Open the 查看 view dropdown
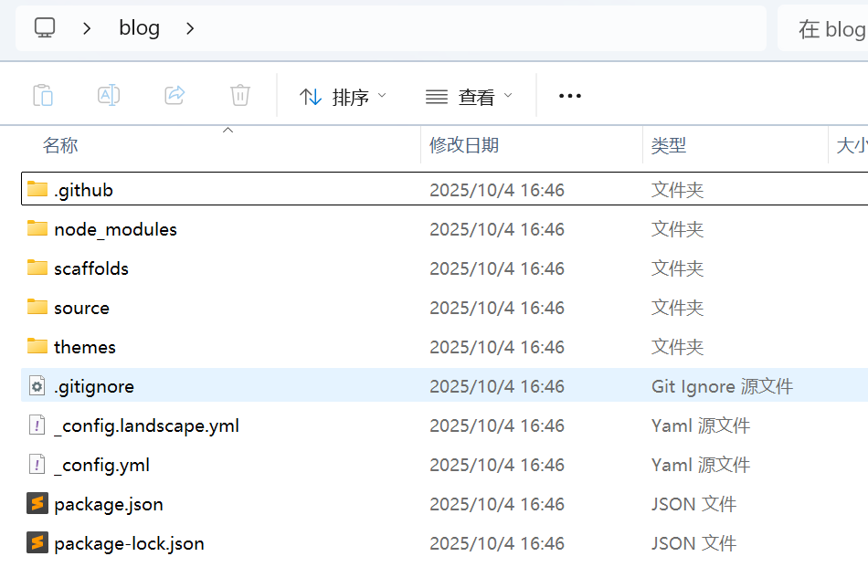868x588 pixels. 469,97
